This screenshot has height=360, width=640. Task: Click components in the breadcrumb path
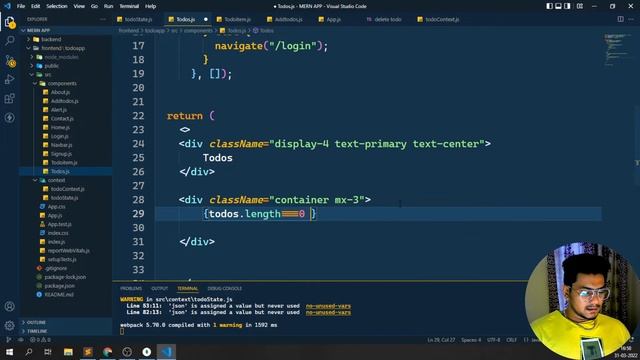[x=198, y=31]
